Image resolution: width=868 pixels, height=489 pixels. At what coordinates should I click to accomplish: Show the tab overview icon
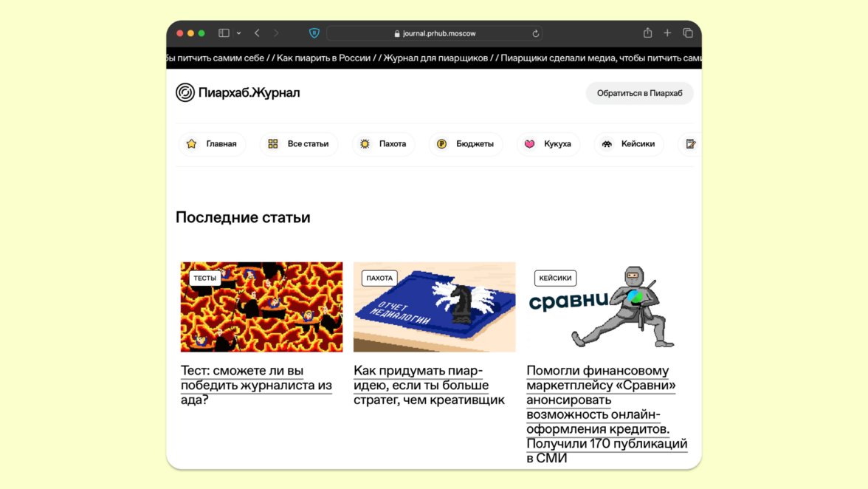[688, 33]
